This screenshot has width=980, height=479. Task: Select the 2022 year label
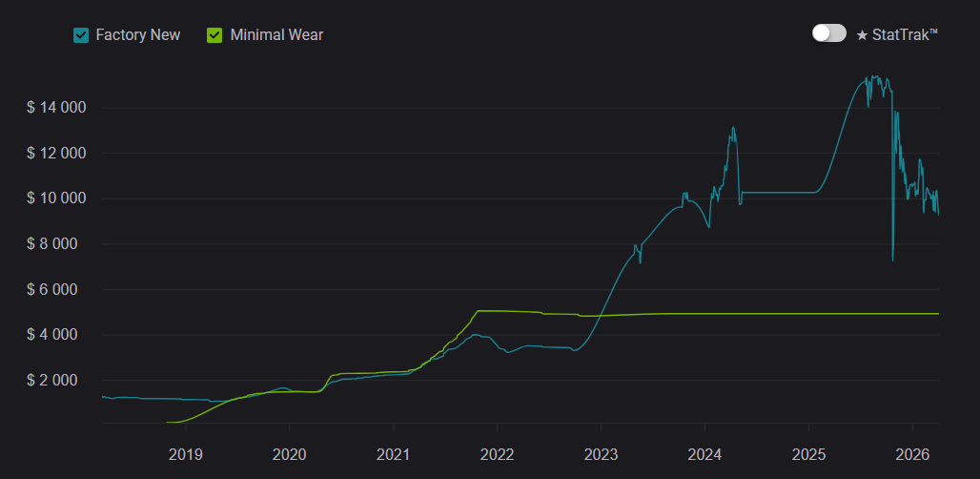coord(497,452)
